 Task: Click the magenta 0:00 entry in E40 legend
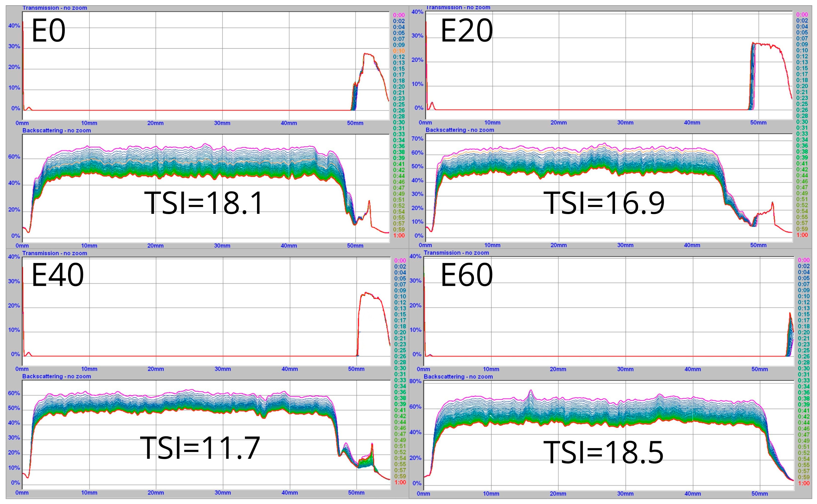[x=400, y=260]
